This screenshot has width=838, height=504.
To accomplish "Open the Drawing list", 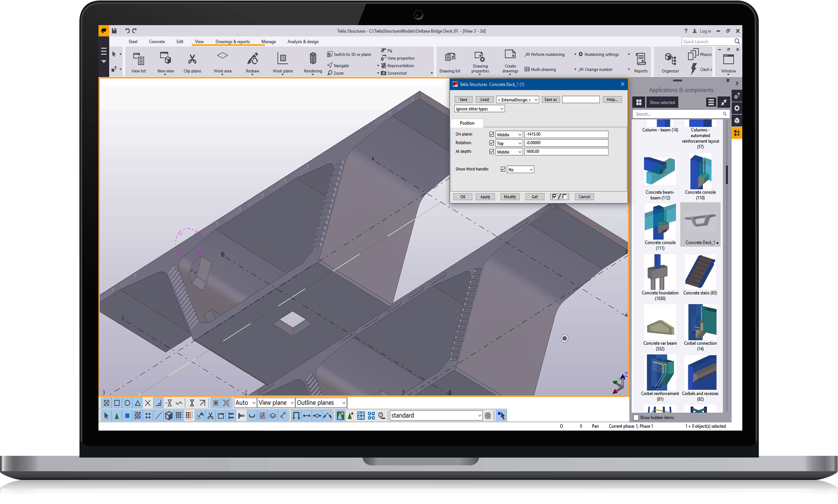I will pyautogui.click(x=450, y=58).
